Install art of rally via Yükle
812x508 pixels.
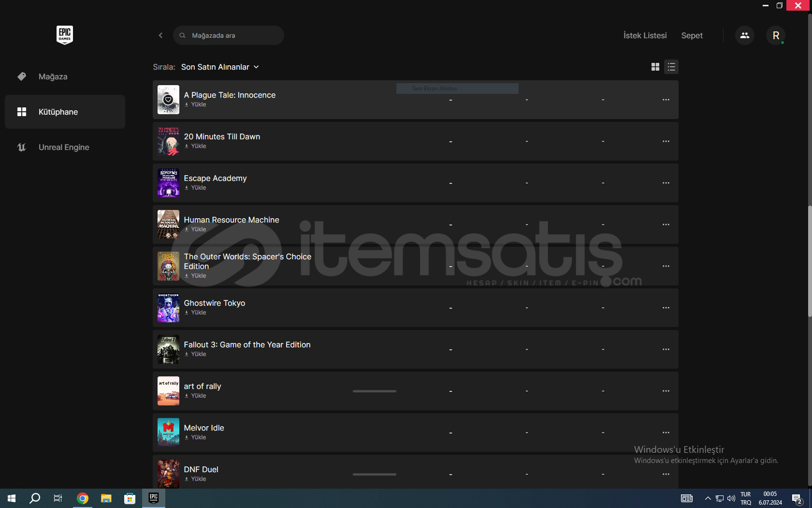pyautogui.click(x=195, y=396)
